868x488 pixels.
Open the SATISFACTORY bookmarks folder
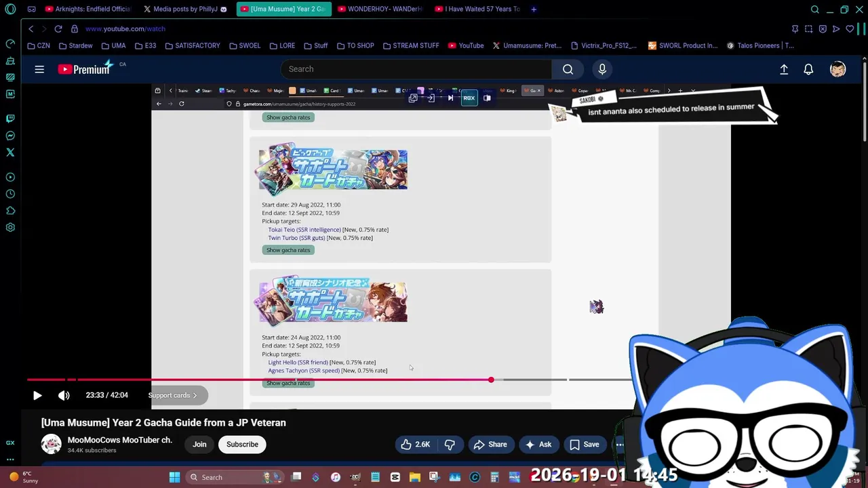(192, 45)
